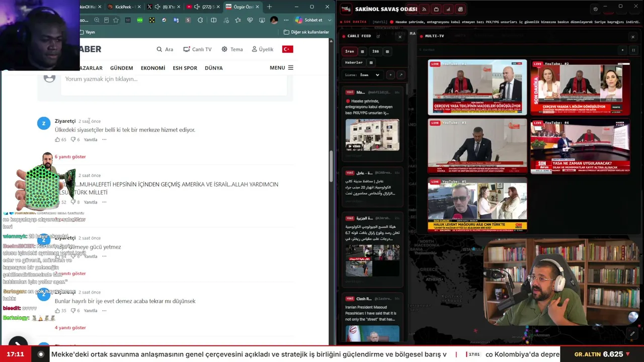The height and width of the screenshot is (362, 644).
Task: Open the pencil edit icon at bottom right
Action: pyautogui.click(x=632, y=333)
